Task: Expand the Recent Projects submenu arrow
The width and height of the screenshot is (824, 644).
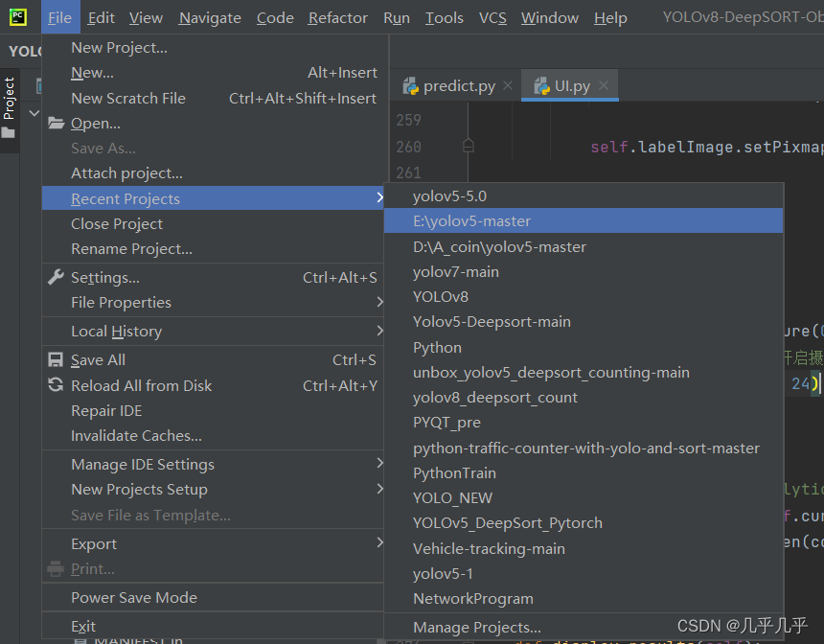Action: pos(379,197)
